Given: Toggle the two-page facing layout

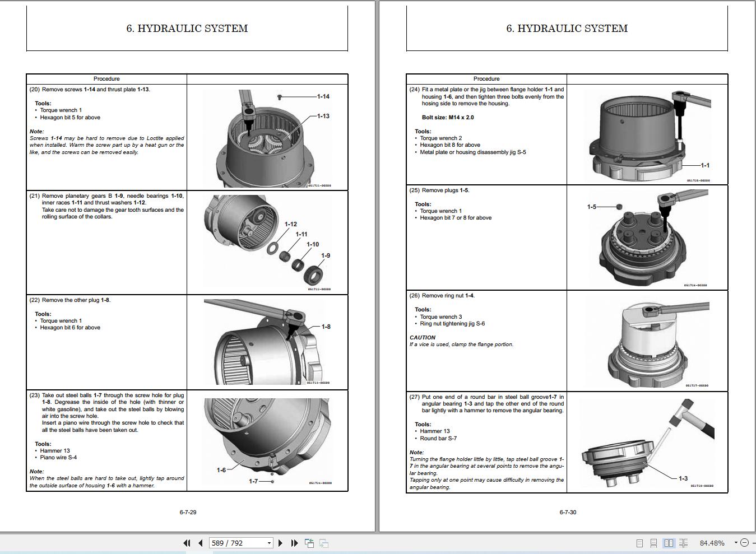Looking at the screenshot, I should tap(669, 543).
